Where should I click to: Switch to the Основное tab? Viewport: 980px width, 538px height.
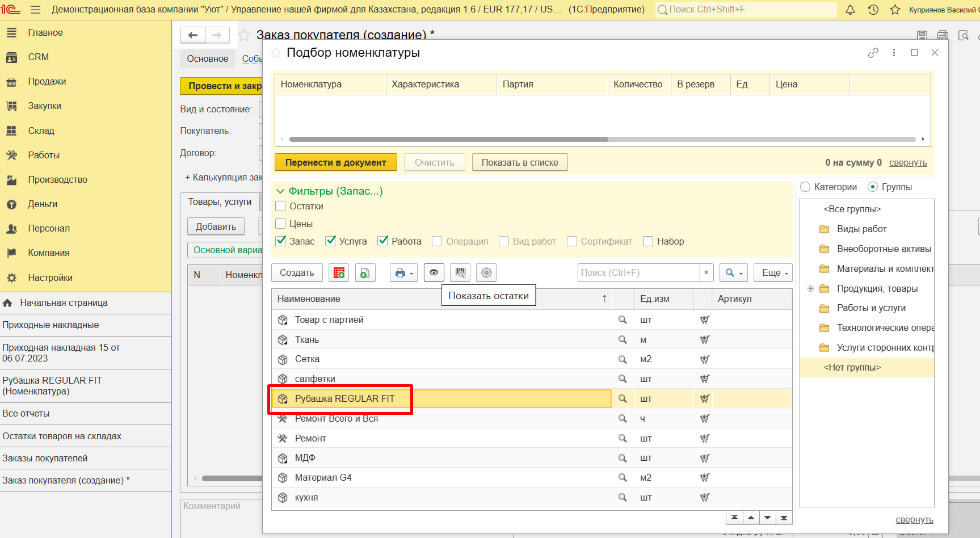tap(208, 58)
